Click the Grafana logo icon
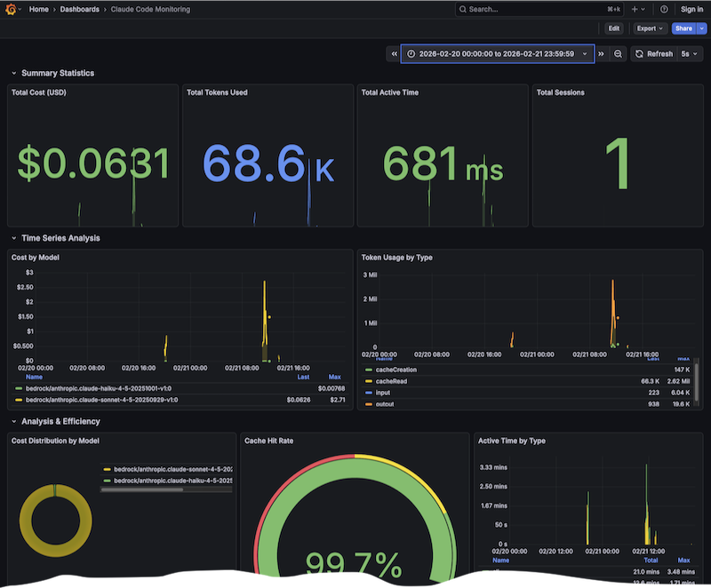This screenshot has width=711, height=588. coord(10,9)
